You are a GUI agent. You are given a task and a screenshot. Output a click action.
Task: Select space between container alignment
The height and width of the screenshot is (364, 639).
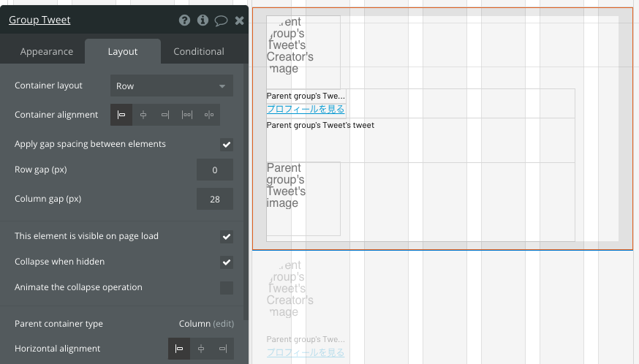(187, 115)
